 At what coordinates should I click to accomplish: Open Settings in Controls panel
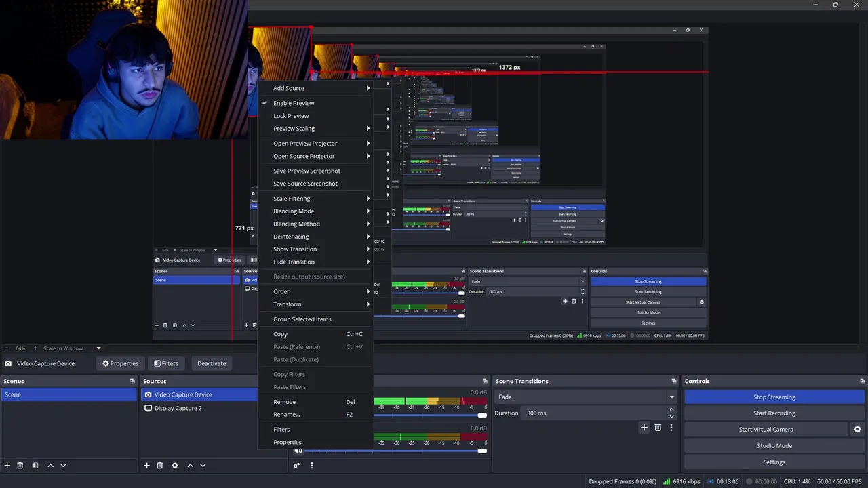(x=774, y=462)
